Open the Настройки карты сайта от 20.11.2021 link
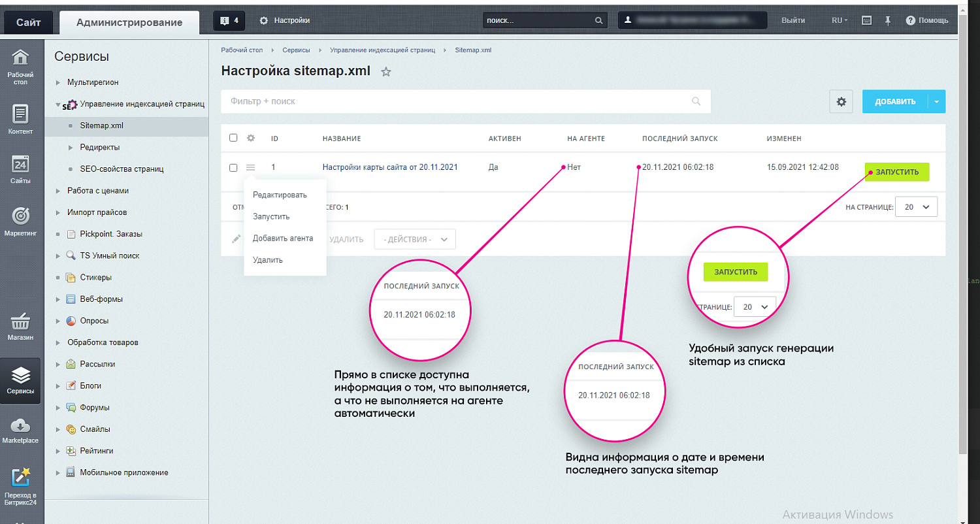 389,167
